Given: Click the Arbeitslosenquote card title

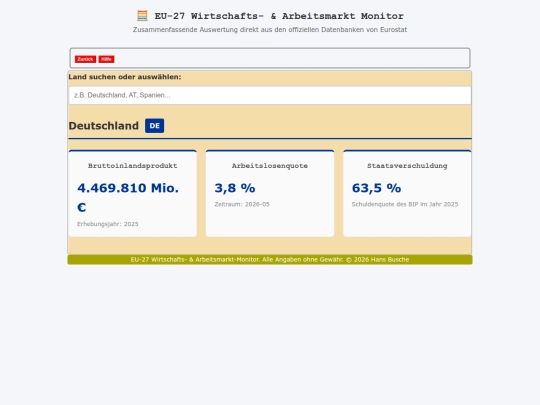Looking at the screenshot, I should point(270,166).
